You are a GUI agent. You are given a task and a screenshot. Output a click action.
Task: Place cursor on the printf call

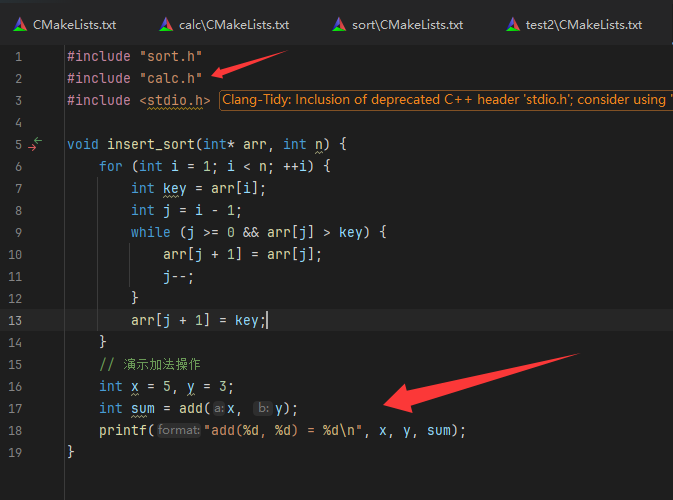[122, 431]
